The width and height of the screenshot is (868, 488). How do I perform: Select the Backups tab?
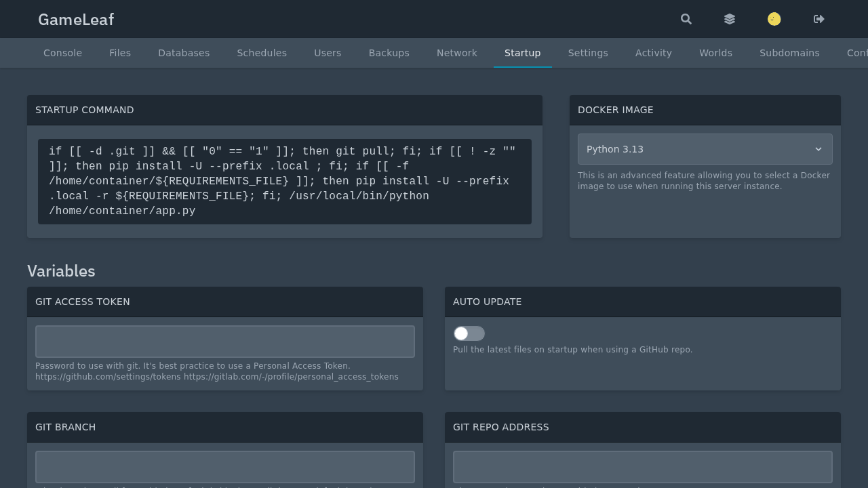coord(389,53)
